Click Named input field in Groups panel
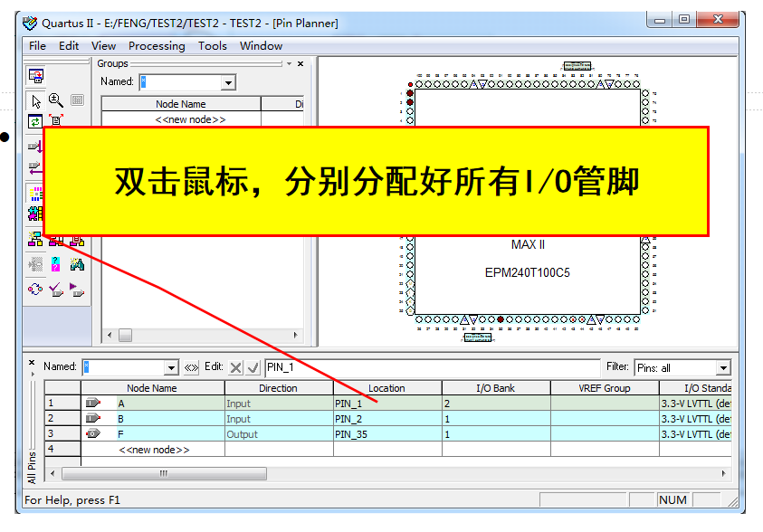763x532 pixels. 180,82
